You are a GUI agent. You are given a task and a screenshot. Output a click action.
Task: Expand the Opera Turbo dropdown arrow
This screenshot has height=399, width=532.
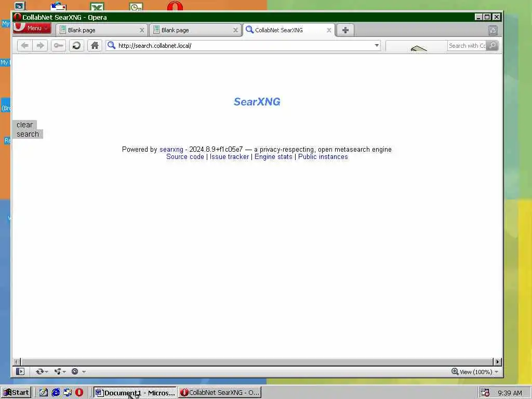(x=84, y=372)
